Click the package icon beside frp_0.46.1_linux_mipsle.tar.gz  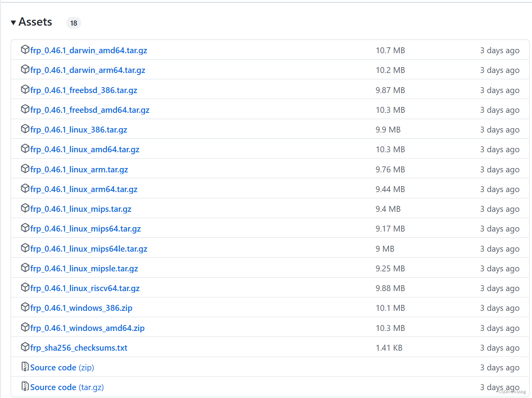pyautogui.click(x=25, y=267)
